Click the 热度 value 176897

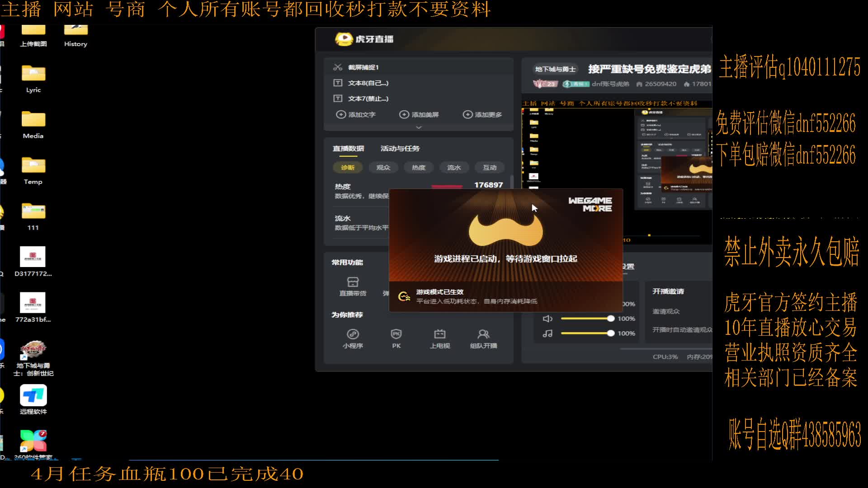click(488, 185)
